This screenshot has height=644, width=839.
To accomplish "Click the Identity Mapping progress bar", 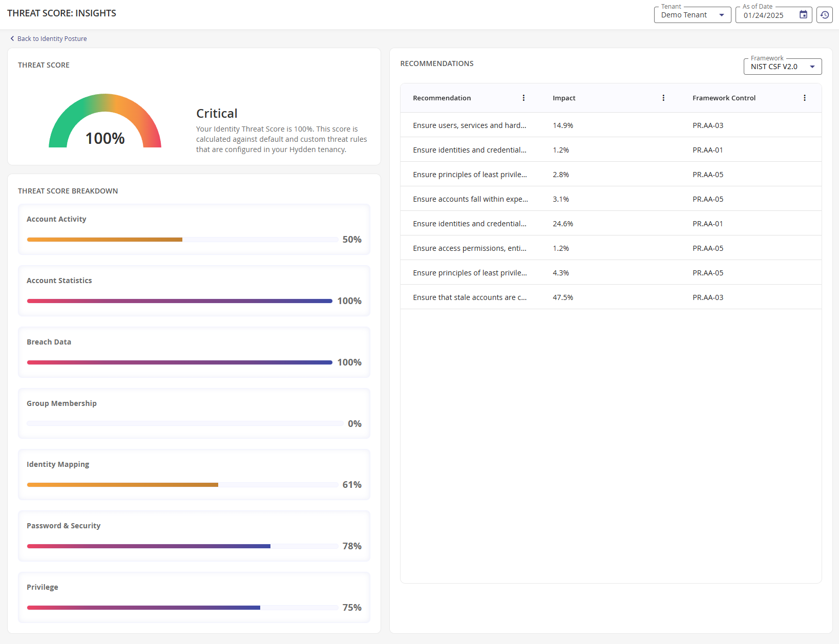I will click(x=182, y=485).
